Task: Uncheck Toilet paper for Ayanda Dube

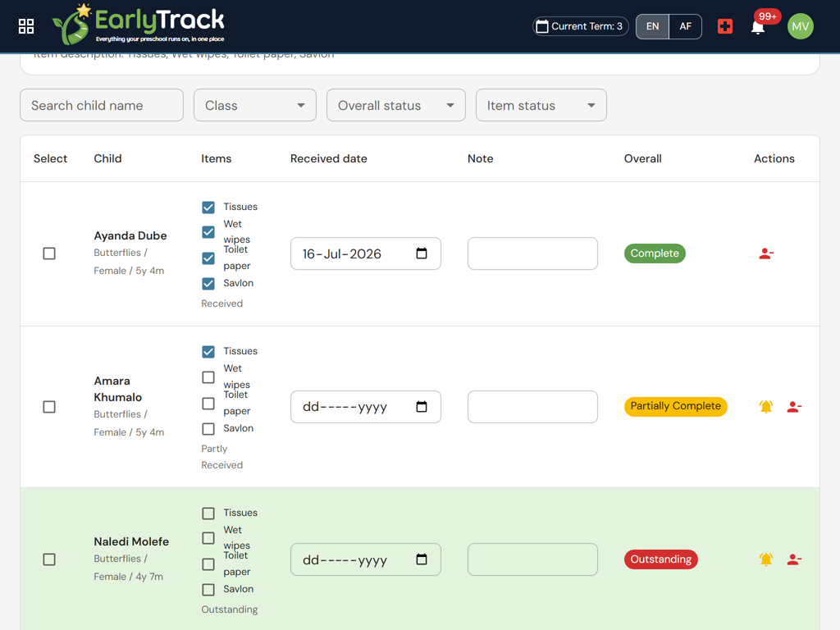Action: click(208, 258)
